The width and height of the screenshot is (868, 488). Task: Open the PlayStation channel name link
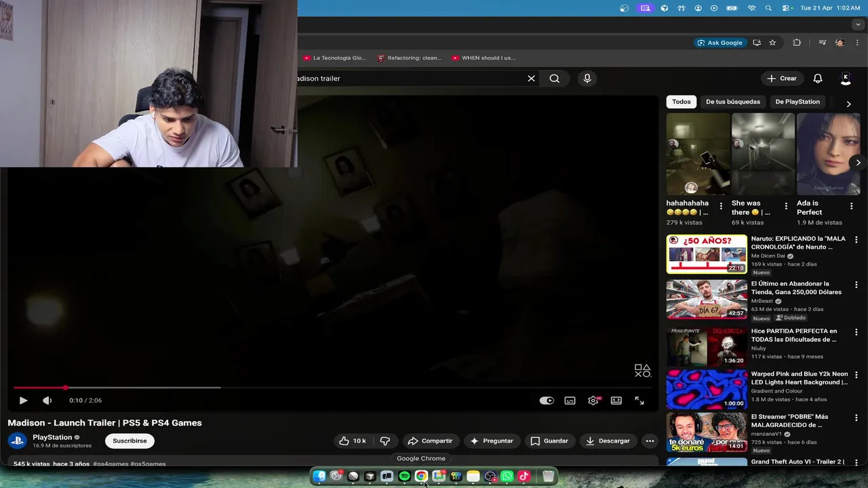coord(52,437)
